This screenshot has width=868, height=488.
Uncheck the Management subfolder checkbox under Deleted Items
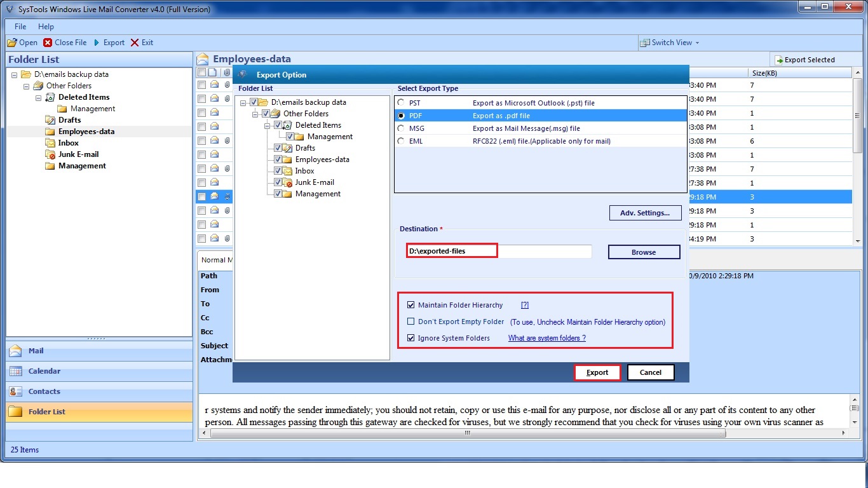290,137
